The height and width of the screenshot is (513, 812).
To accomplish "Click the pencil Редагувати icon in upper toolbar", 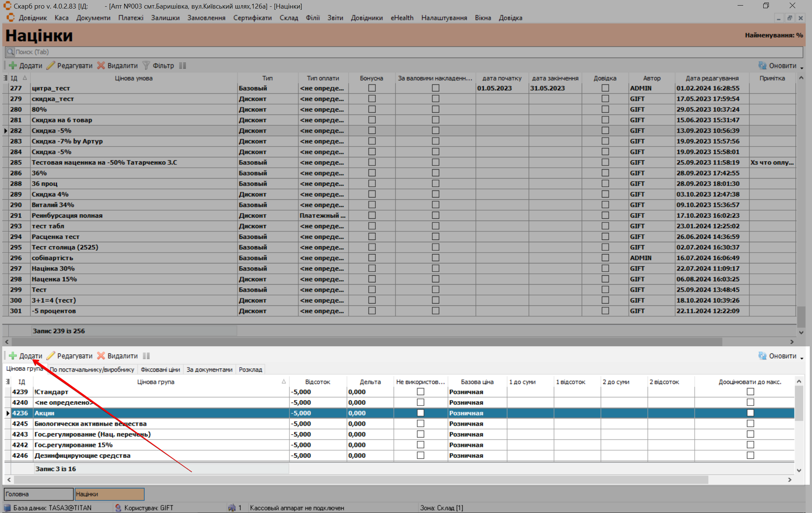I will 51,65.
